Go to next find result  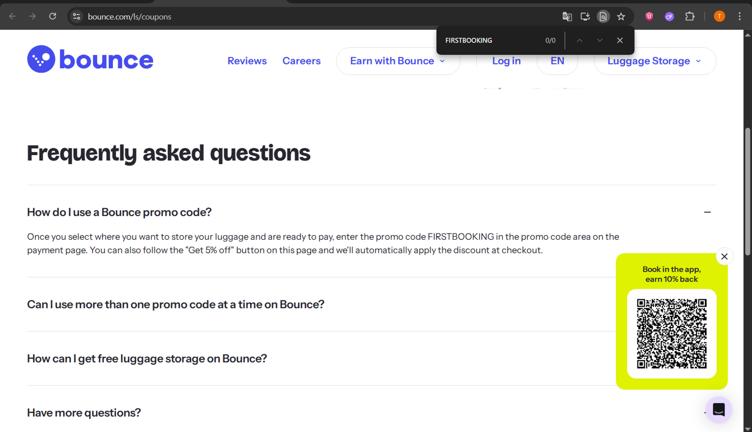[x=599, y=41]
